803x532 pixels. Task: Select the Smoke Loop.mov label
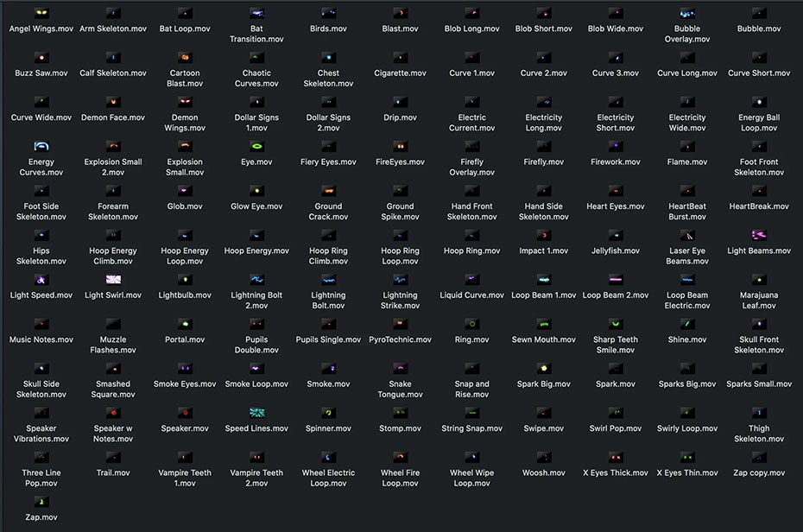point(256,384)
